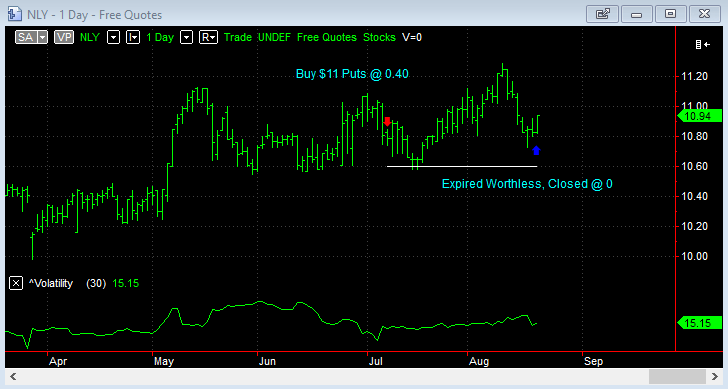Click the horizontal scrollbar thumb
728x389 pixels.
[x=677, y=376]
